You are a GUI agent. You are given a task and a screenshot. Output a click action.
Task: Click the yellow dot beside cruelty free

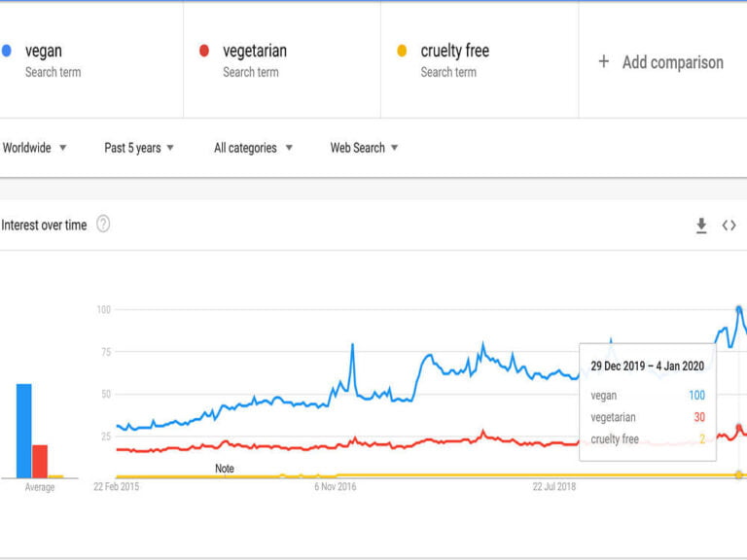[402, 51]
